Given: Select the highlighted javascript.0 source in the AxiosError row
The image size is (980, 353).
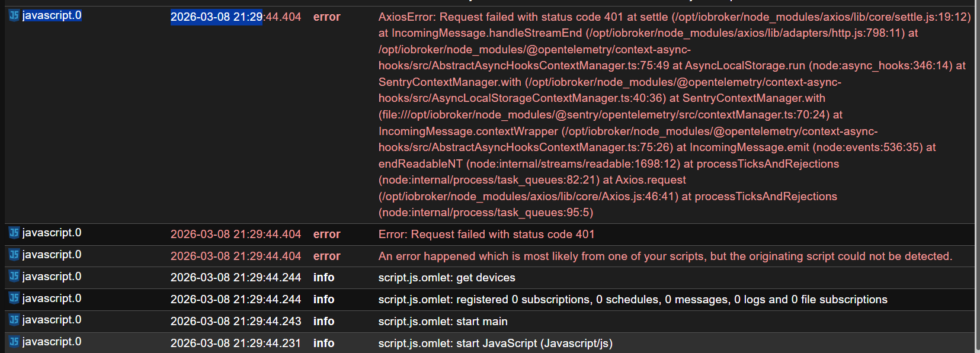Looking at the screenshot, I should pyautogui.click(x=52, y=15).
